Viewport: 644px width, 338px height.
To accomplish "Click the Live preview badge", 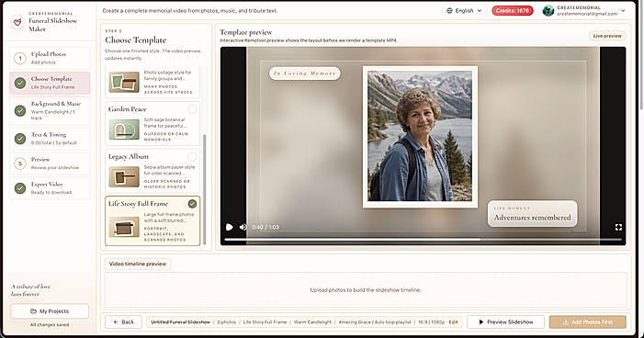I will [607, 36].
